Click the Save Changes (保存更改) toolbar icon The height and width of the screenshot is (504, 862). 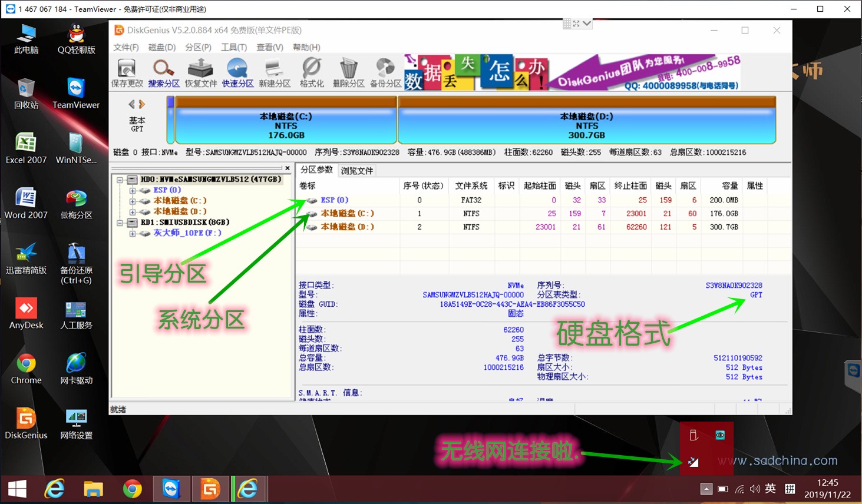point(127,73)
